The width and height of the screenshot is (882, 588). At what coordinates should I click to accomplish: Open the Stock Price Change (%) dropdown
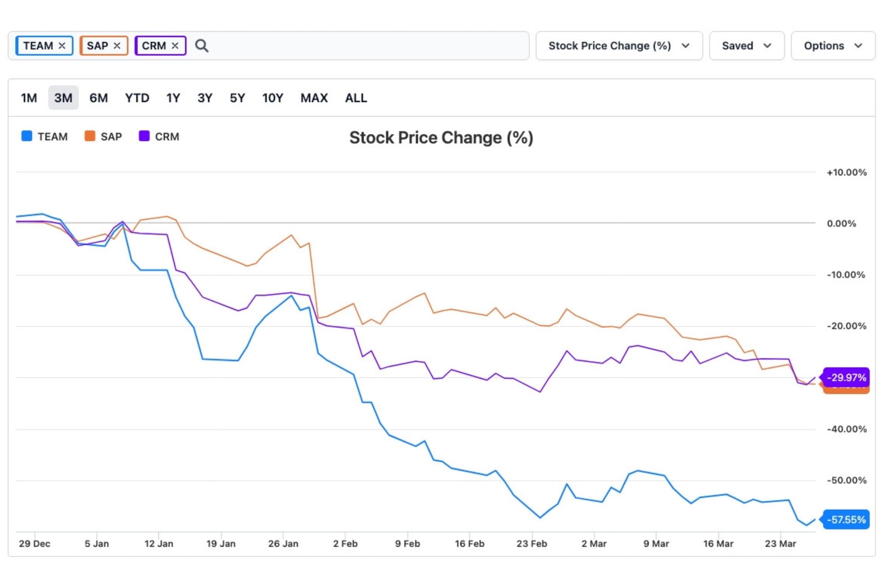pos(619,46)
